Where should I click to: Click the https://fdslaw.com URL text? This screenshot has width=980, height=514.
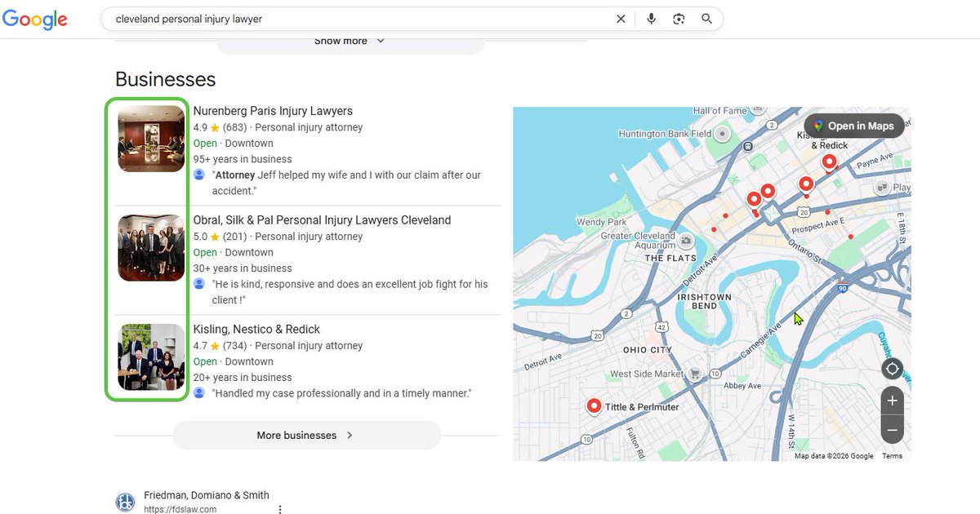(x=180, y=510)
